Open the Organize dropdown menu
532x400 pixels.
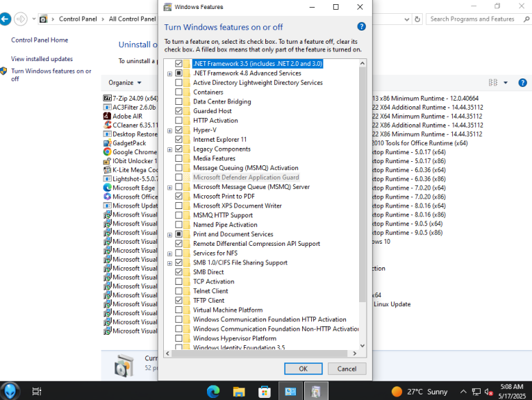[x=124, y=83]
